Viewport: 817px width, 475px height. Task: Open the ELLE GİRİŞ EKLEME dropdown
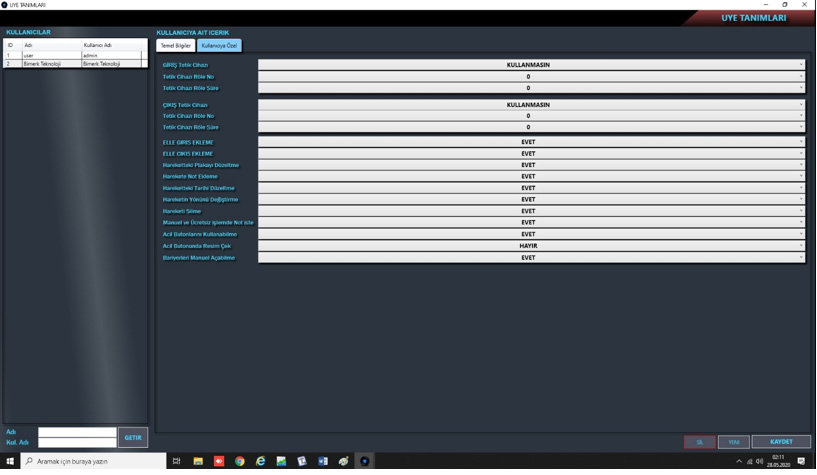pyautogui.click(x=531, y=142)
